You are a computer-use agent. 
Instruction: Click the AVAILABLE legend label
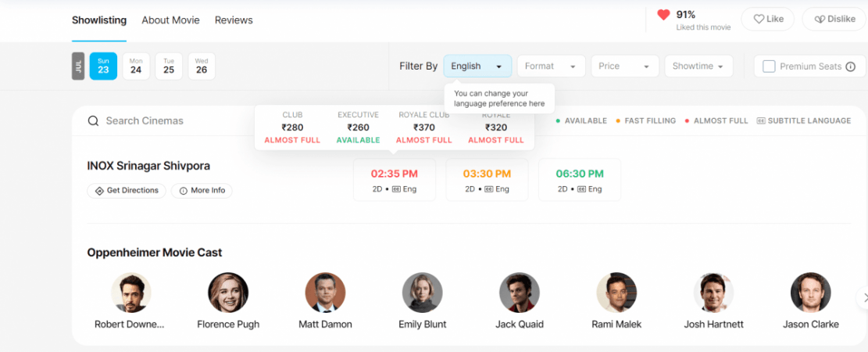tap(586, 120)
